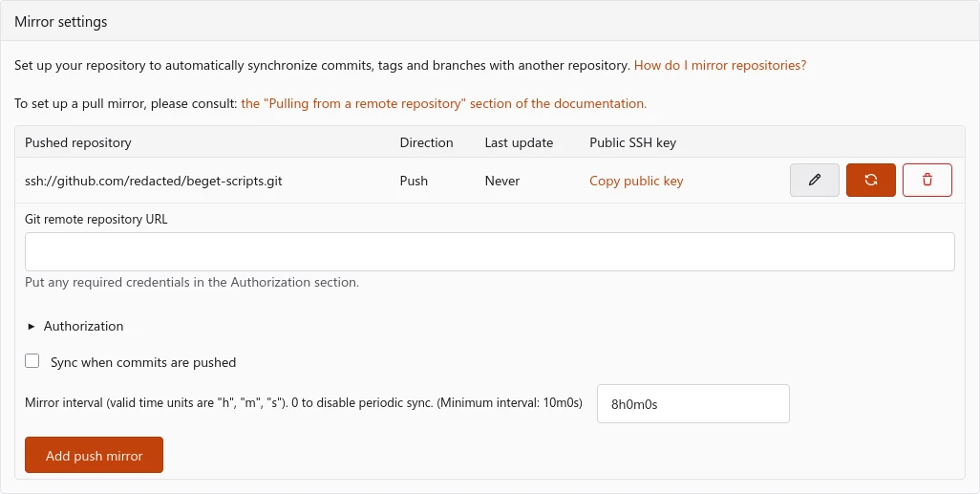
Task: Click the Direction column header
Action: point(426,142)
